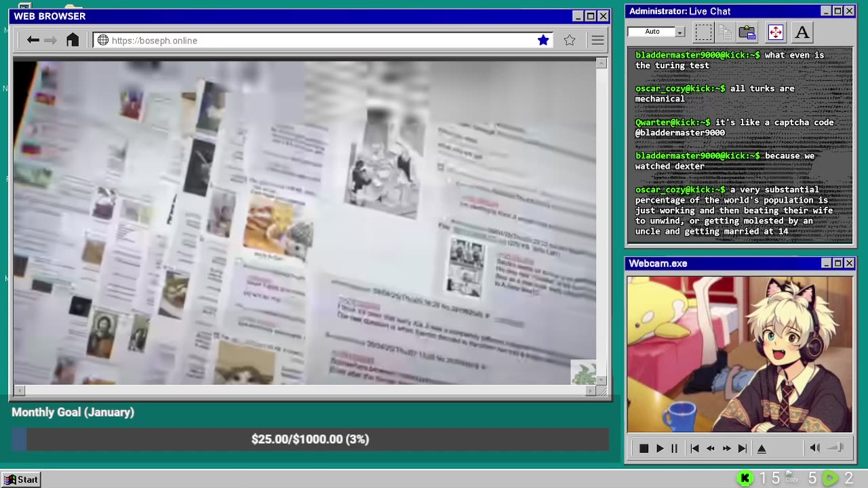Screen dimensions: 868x488
Task: Click the green Kick icon in taskbar
Action: pos(745,479)
